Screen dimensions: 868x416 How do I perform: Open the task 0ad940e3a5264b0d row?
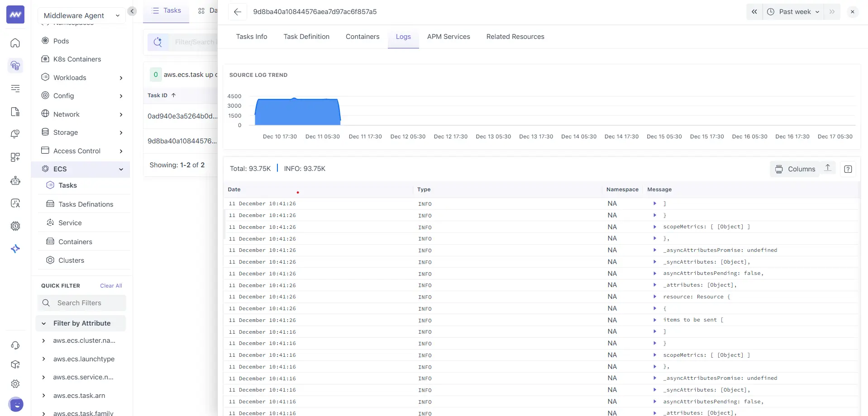click(182, 116)
